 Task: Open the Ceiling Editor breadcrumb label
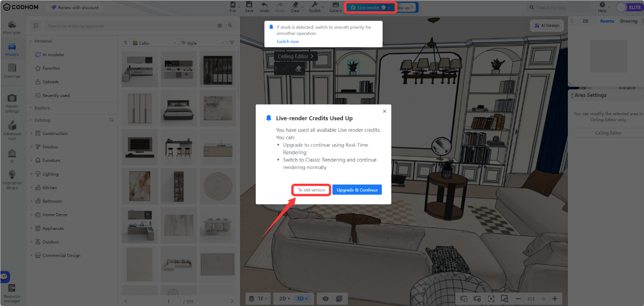pos(296,56)
